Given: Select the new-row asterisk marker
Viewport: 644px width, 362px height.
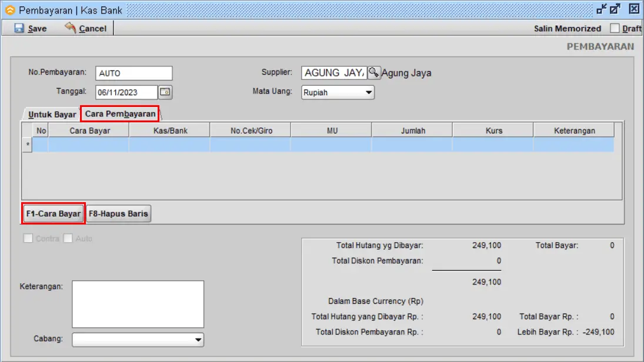Looking at the screenshot, I should point(28,145).
